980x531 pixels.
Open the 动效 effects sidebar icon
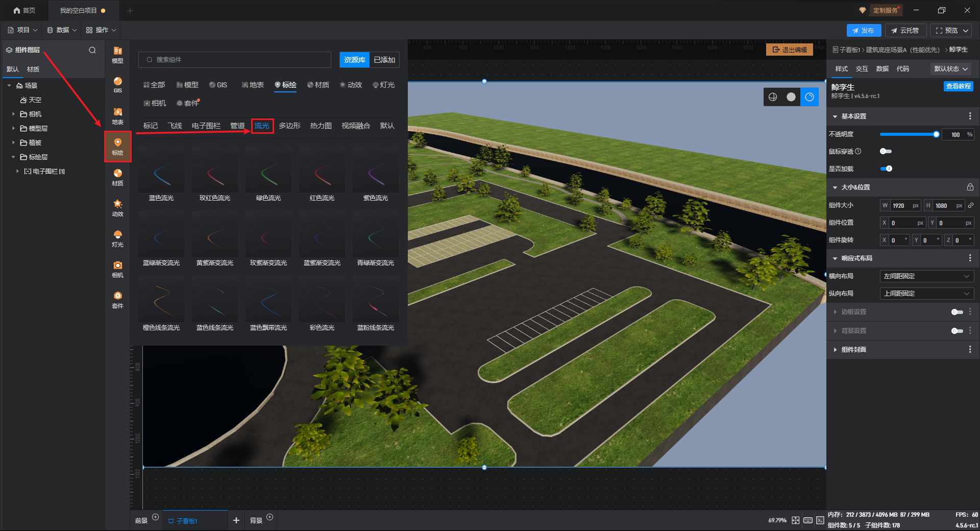117,208
